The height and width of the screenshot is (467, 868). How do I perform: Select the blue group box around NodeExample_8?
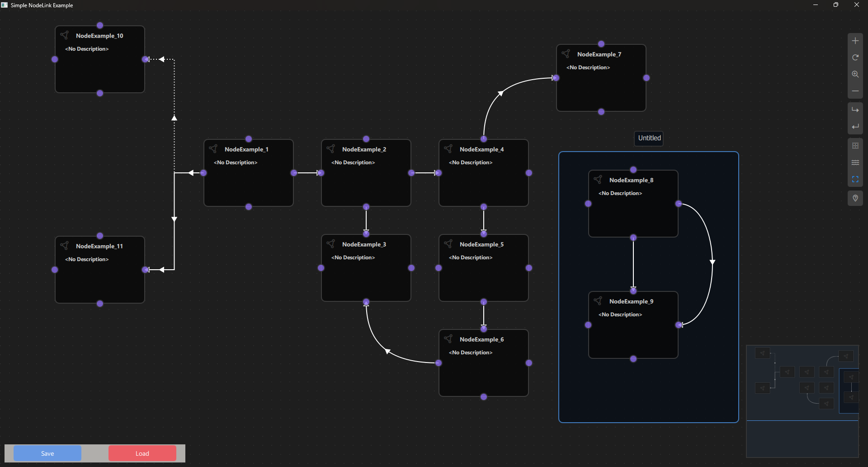[649, 394]
